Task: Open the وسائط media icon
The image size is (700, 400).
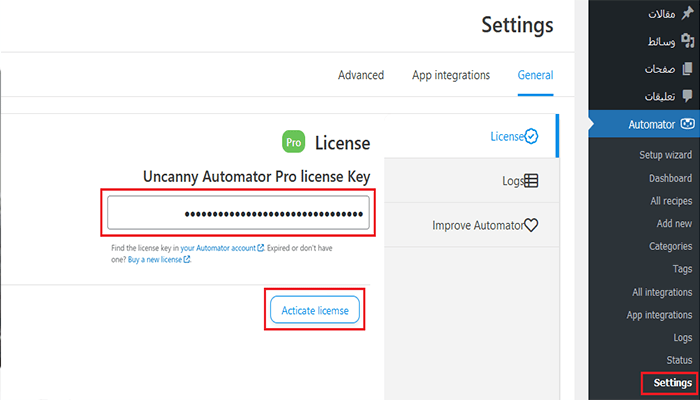Action: (x=688, y=41)
